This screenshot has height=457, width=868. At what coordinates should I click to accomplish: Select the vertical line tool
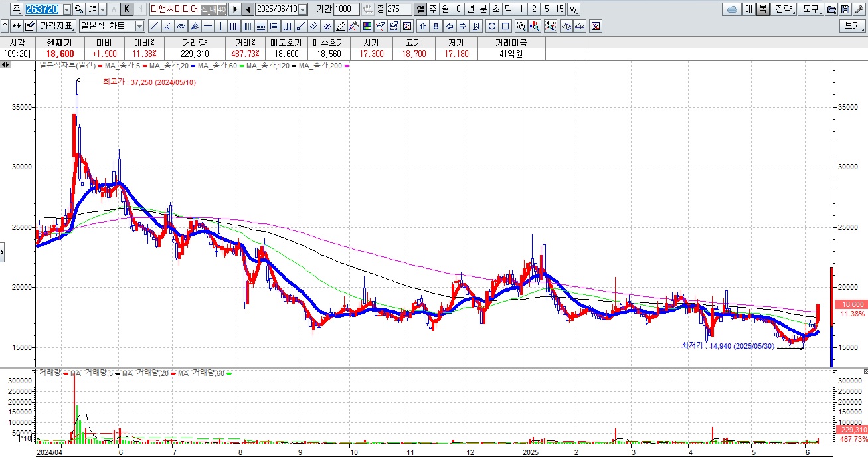[x=220, y=26]
